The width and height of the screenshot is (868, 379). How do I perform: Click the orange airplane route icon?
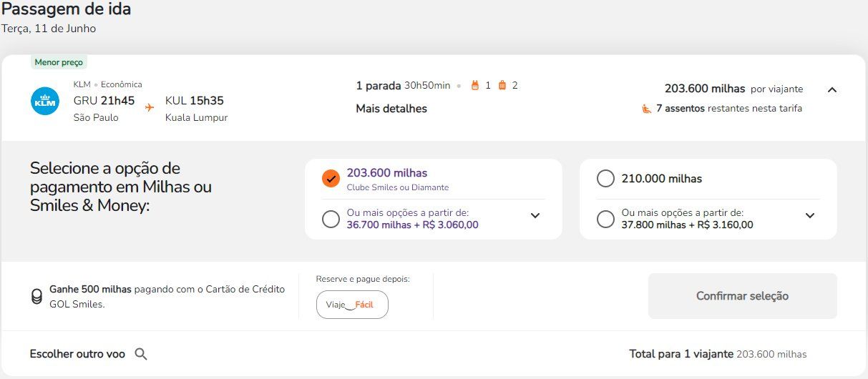pos(150,107)
